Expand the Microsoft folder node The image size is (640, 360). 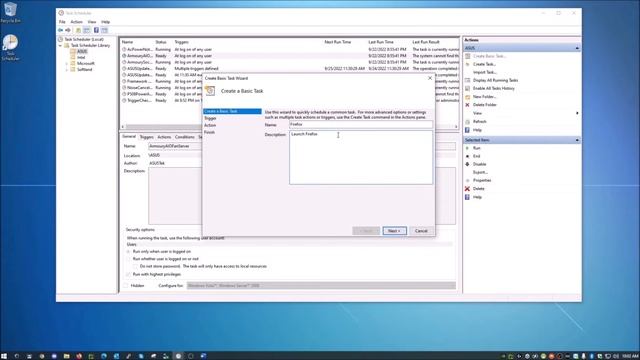coord(67,64)
